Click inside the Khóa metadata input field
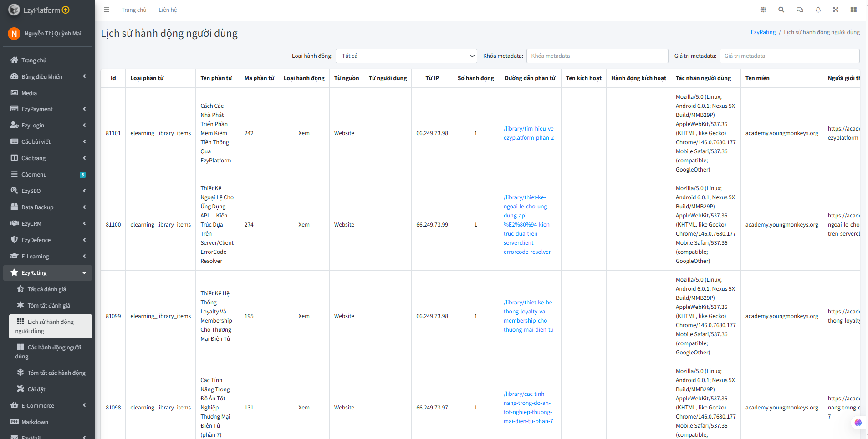 coord(597,56)
